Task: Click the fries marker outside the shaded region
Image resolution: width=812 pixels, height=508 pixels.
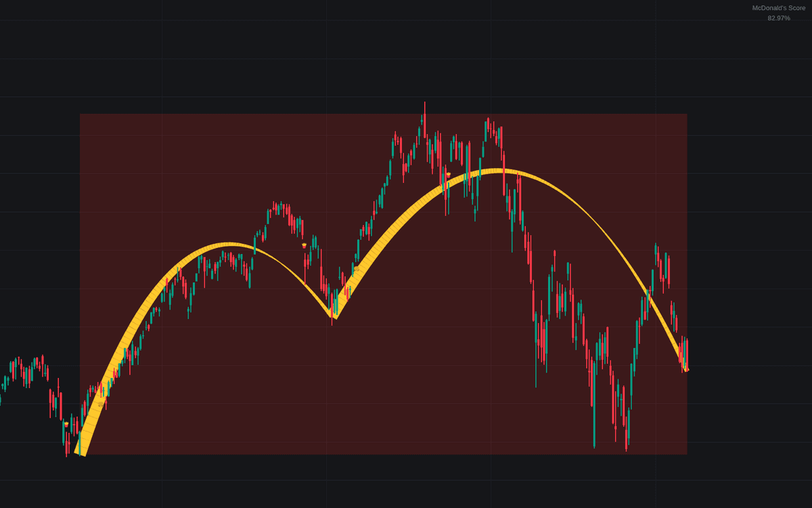Action: pos(66,424)
